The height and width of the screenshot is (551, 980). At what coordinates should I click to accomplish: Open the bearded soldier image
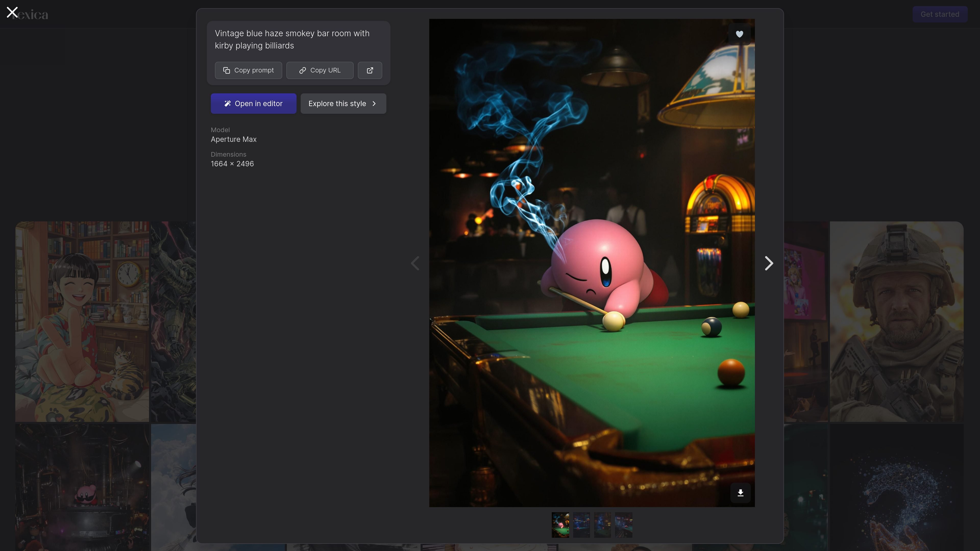pyautogui.click(x=897, y=322)
